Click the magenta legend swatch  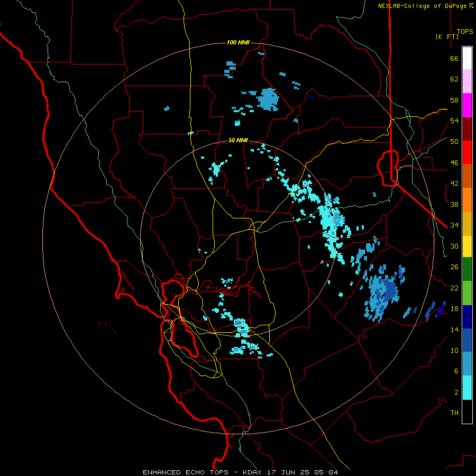[467, 105]
